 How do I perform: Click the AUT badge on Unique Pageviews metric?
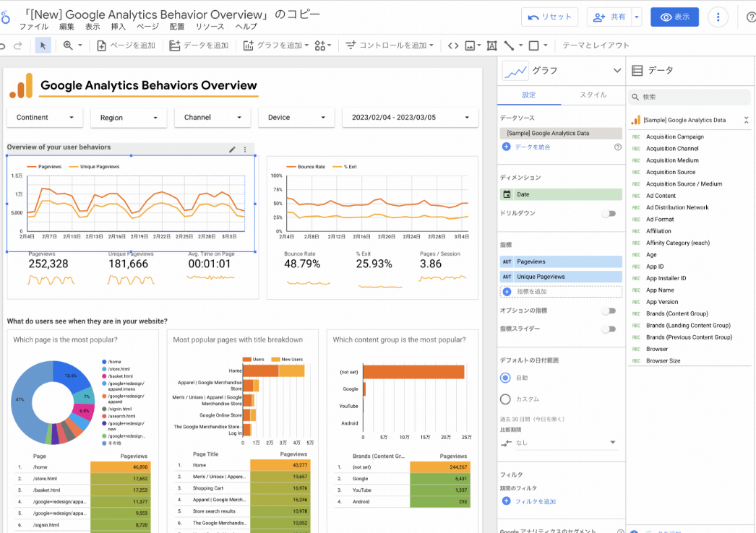point(507,277)
